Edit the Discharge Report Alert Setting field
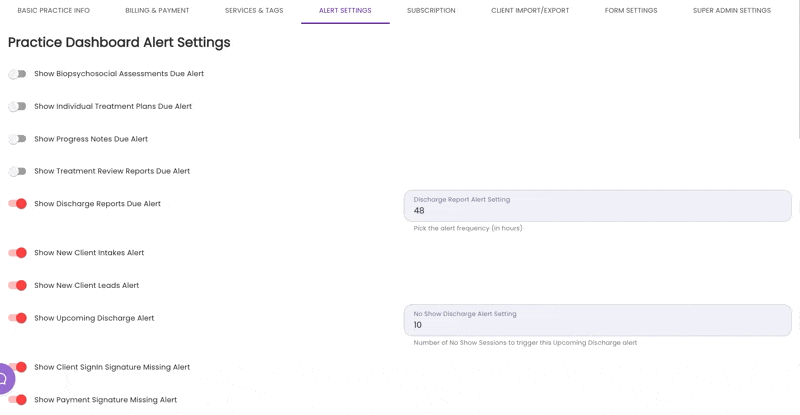 click(x=597, y=206)
